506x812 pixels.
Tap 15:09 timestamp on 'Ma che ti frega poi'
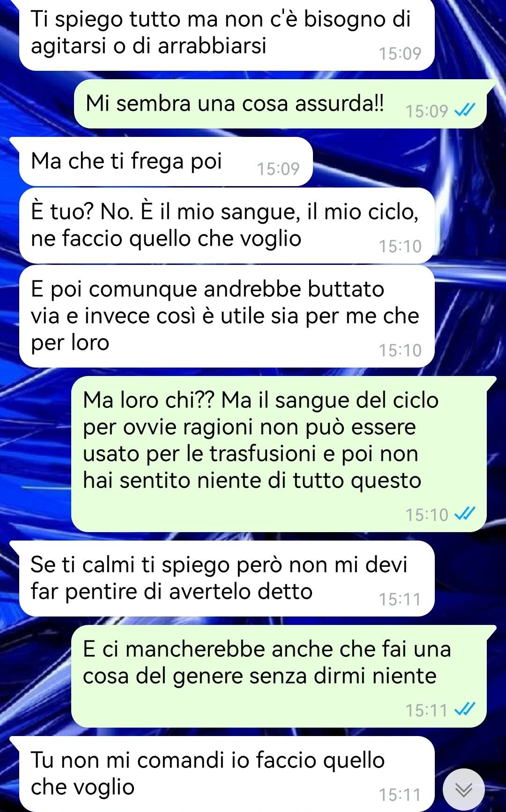click(278, 169)
